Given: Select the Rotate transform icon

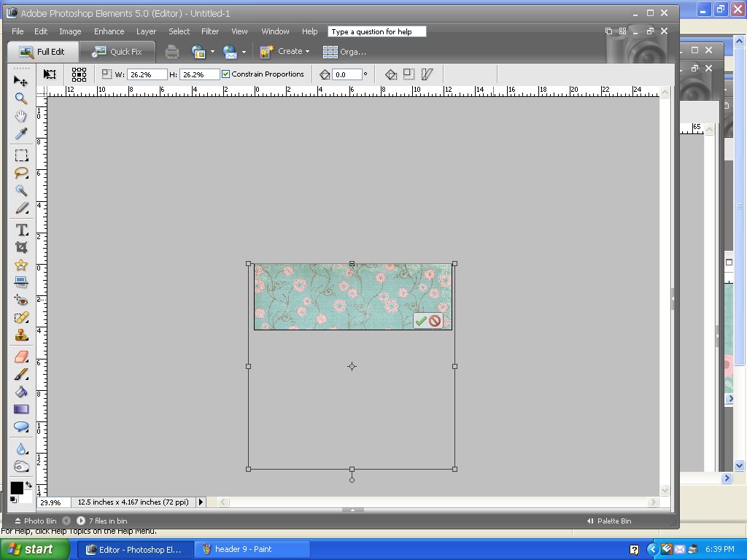Looking at the screenshot, I should coord(391,74).
